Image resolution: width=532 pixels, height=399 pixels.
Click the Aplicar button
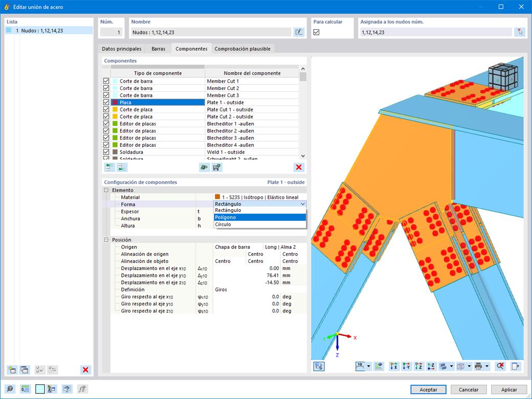(509, 389)
